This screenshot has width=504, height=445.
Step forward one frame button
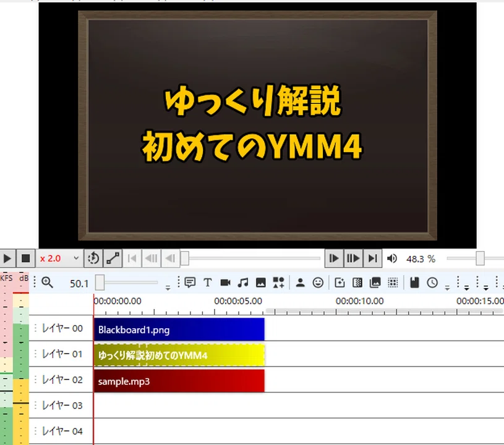tap(334, 258)
